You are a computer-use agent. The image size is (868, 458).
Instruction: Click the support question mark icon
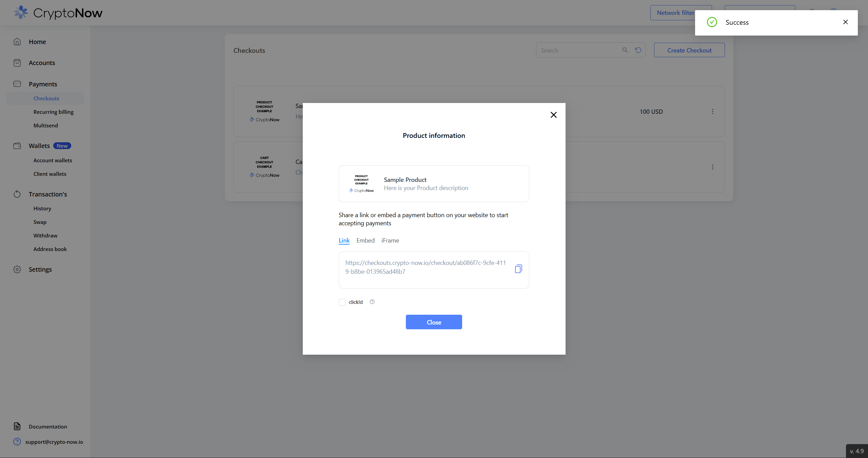tap(17, 441)
